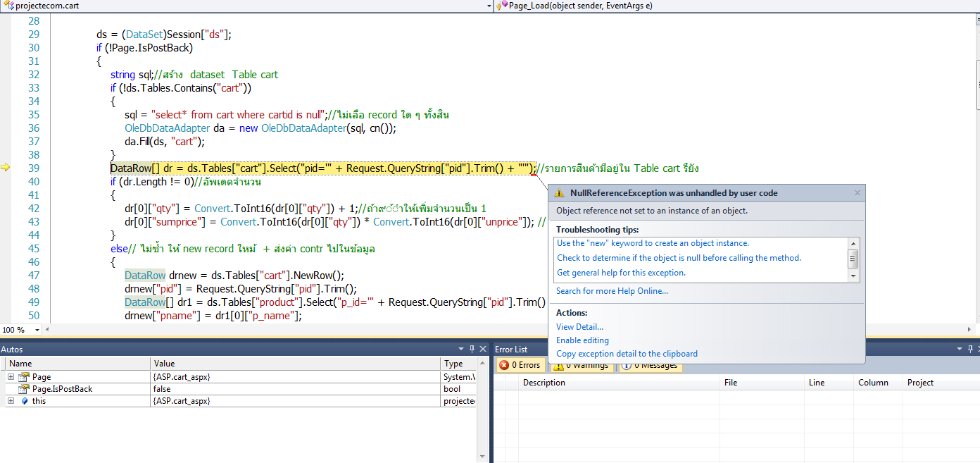980x463 pixels.
Task: Toggle the 0 Errors filter button
Action: [x=520, y=365]
